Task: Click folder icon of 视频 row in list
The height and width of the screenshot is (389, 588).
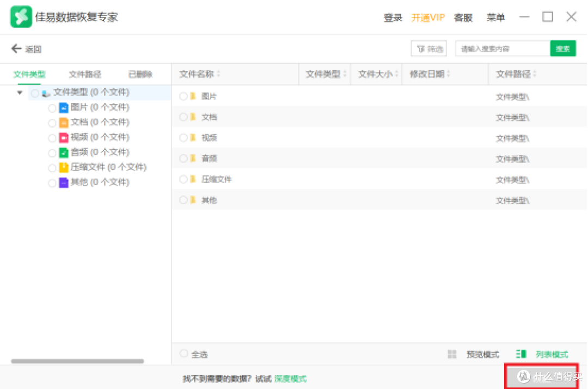Action: [x=193, y=138]
